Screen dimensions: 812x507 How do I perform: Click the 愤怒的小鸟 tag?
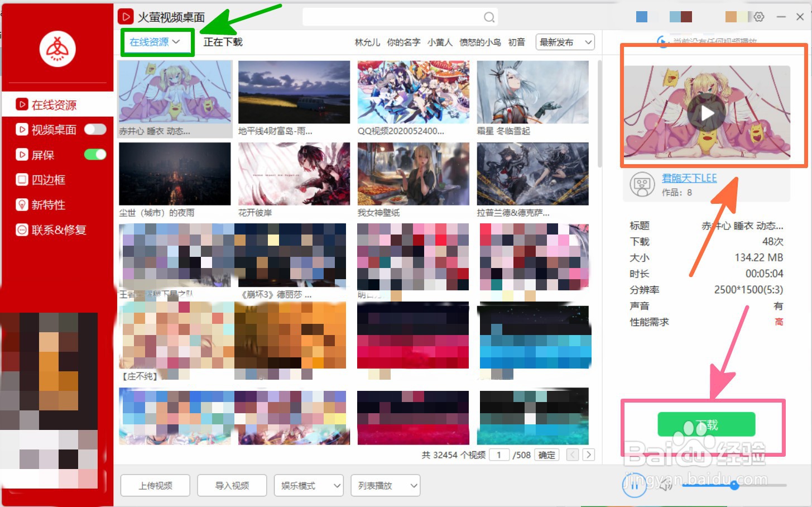(x=480, y=42)
